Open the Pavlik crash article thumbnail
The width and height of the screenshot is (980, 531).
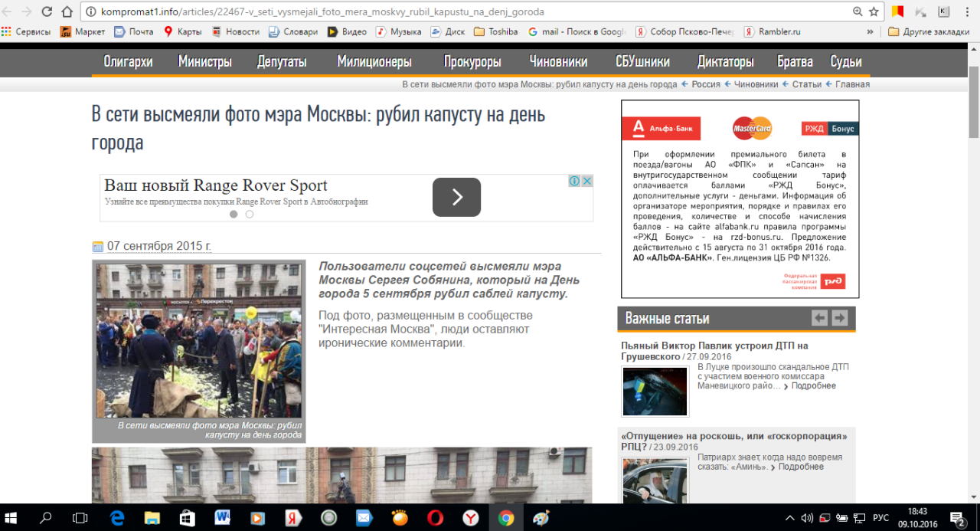click(x=655, y=392)
